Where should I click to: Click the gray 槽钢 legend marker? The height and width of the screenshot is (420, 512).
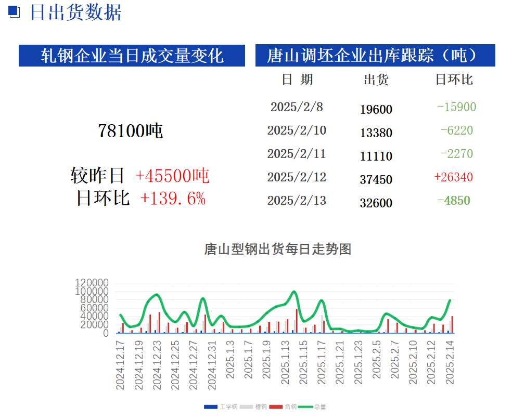[247, 407]
